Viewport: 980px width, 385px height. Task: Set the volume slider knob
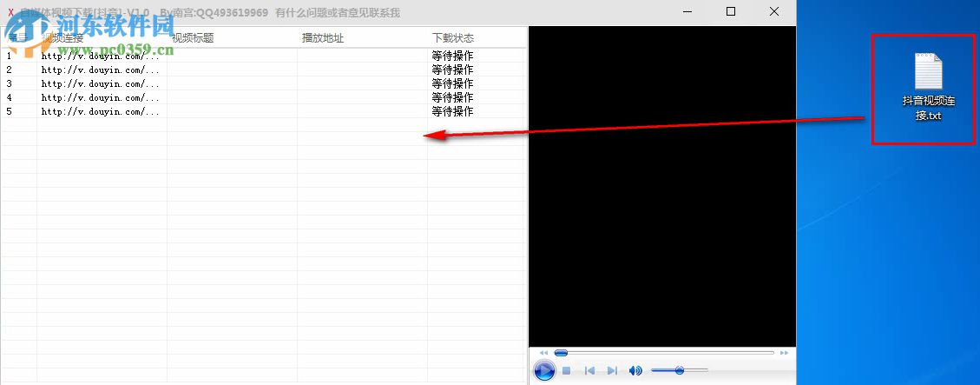[680, 370]
